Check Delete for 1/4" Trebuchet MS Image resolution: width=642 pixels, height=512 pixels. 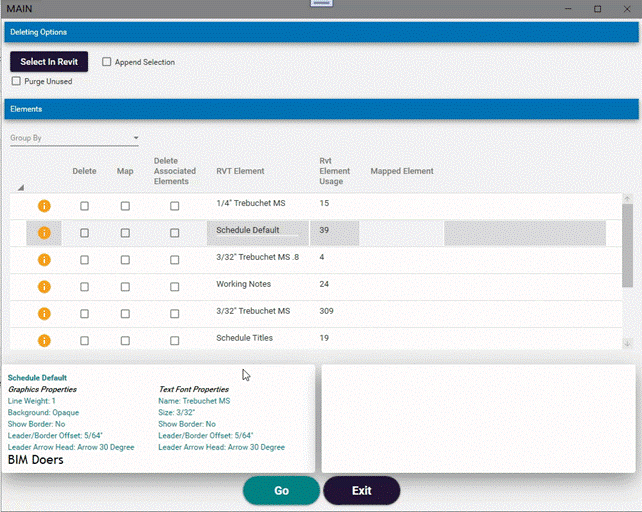(84, 206)
